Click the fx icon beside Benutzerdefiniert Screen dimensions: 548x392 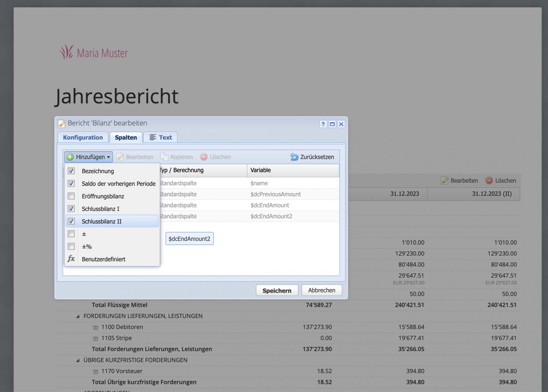coord(71,259)
